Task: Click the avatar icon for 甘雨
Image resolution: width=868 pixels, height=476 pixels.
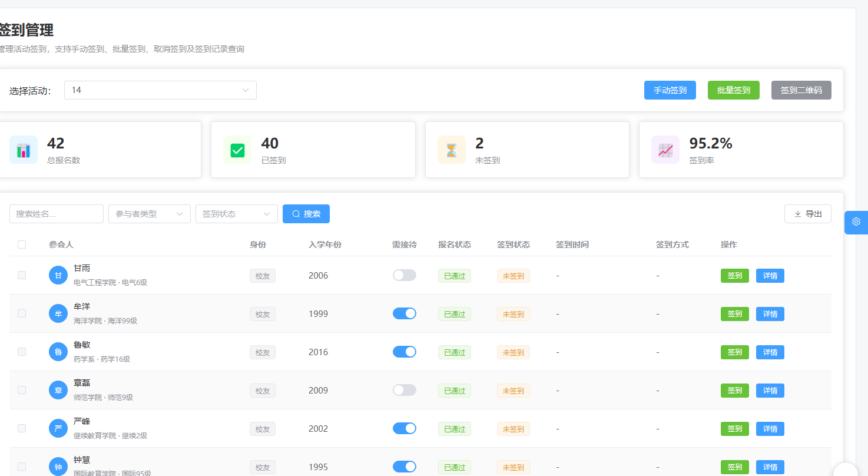Action: pos(58,275)
